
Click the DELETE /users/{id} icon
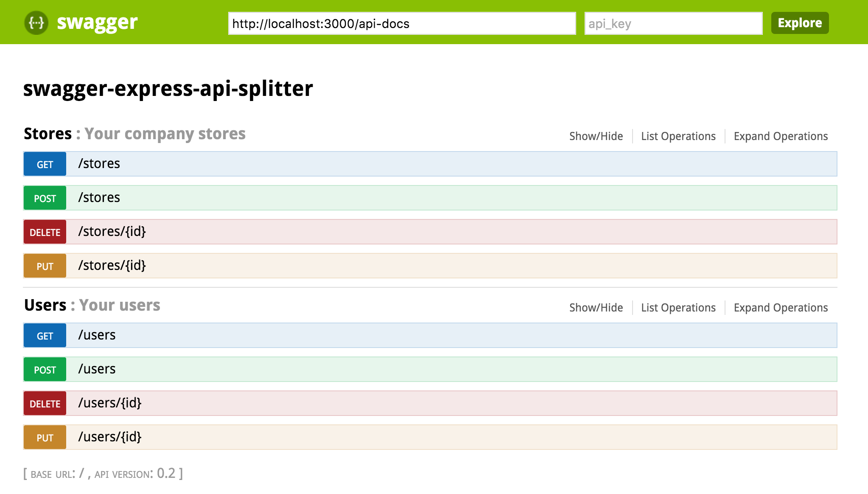pyautogui.click(x=45, y=403)
